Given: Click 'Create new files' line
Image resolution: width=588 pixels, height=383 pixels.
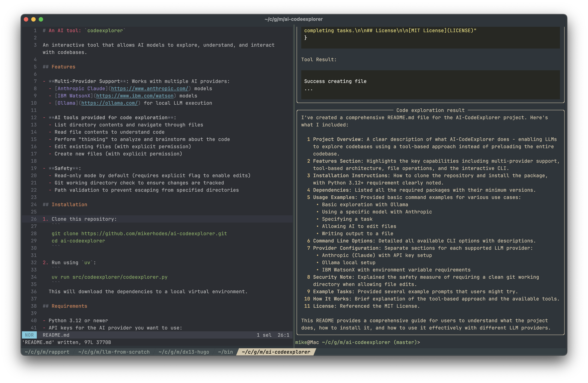Looking at the screenshot, I should coord(118,154).
